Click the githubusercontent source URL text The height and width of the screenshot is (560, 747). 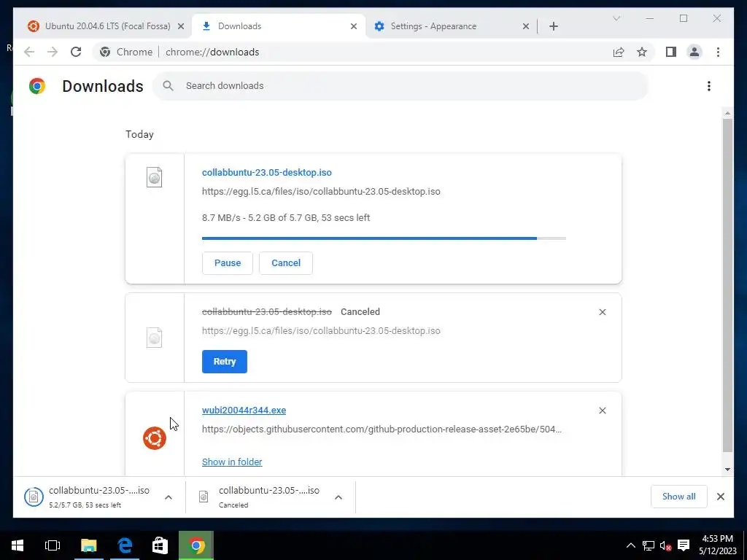(382, 429)
